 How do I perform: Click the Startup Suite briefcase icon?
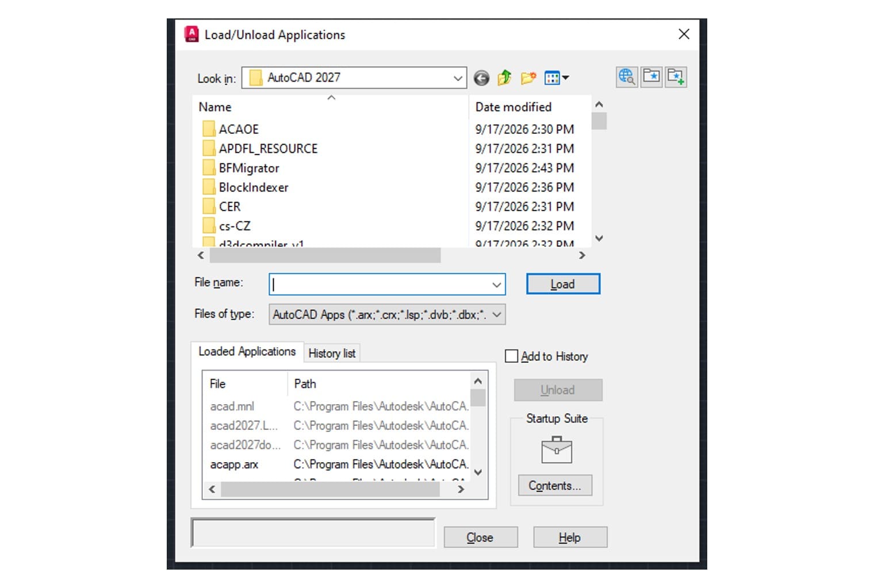[x=556, y=449]
